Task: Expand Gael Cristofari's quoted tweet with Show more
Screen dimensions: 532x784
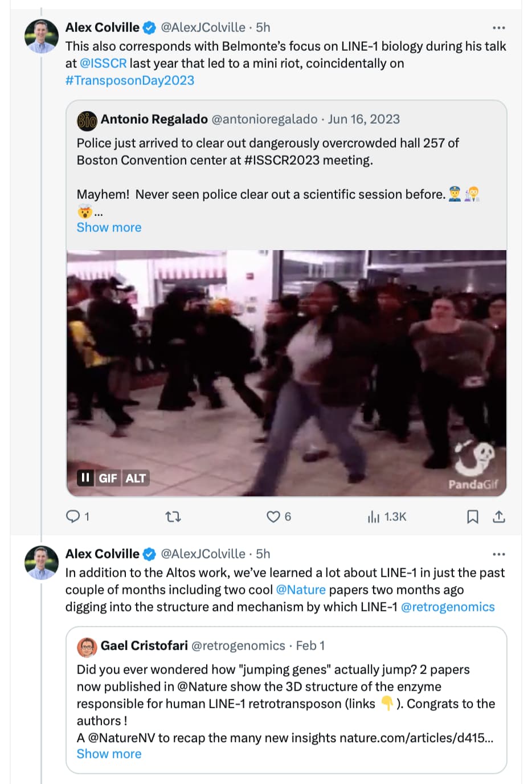Action: pyautogui.click(x=109, y=754)
